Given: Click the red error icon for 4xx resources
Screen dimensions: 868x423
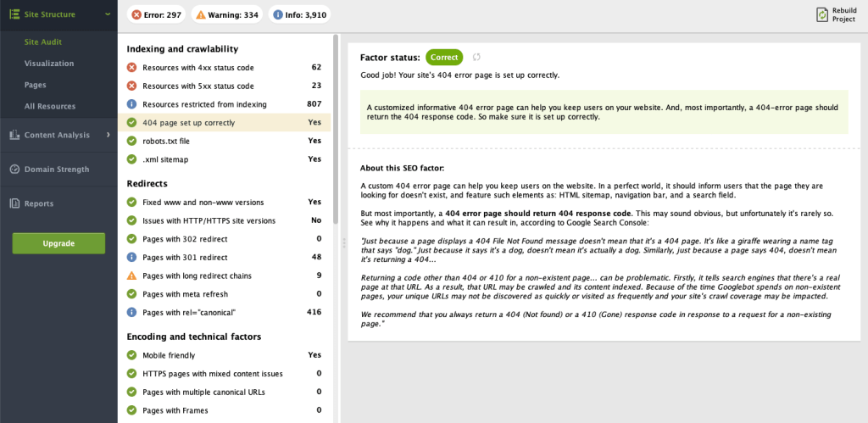Looking at the screenshot, I should [131, 68].
